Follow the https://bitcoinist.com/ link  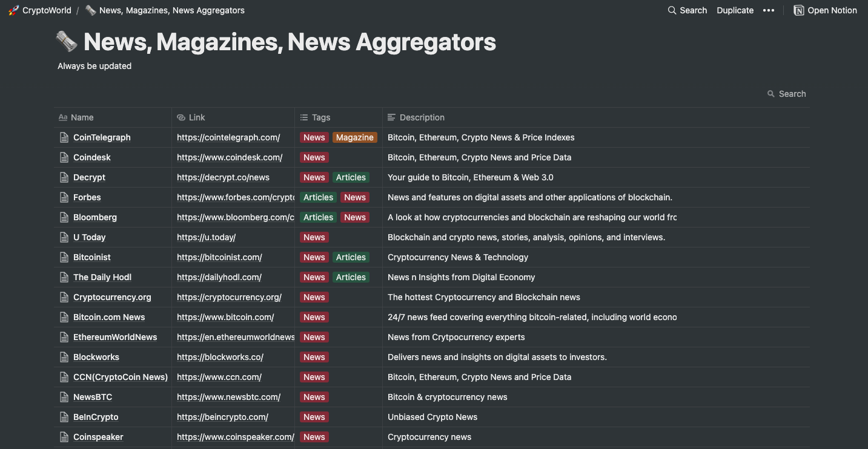(219, 257)
